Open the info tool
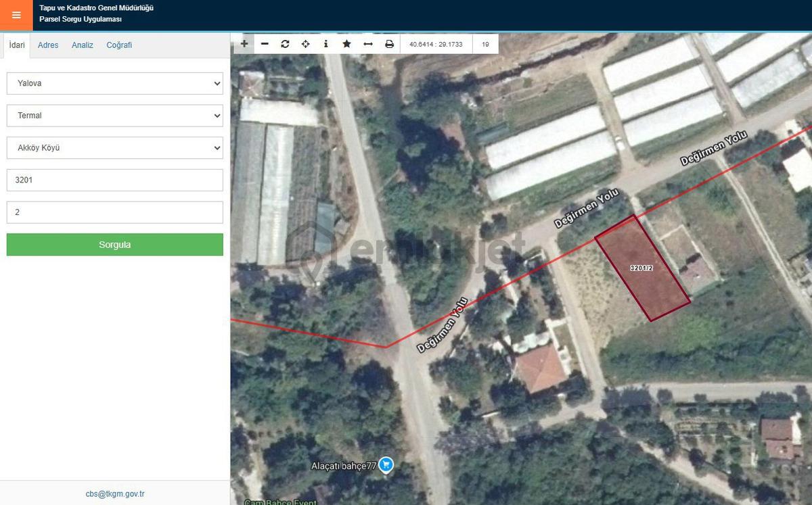The width and height of the screenshot is (812, 505). (x=326, y=44)
